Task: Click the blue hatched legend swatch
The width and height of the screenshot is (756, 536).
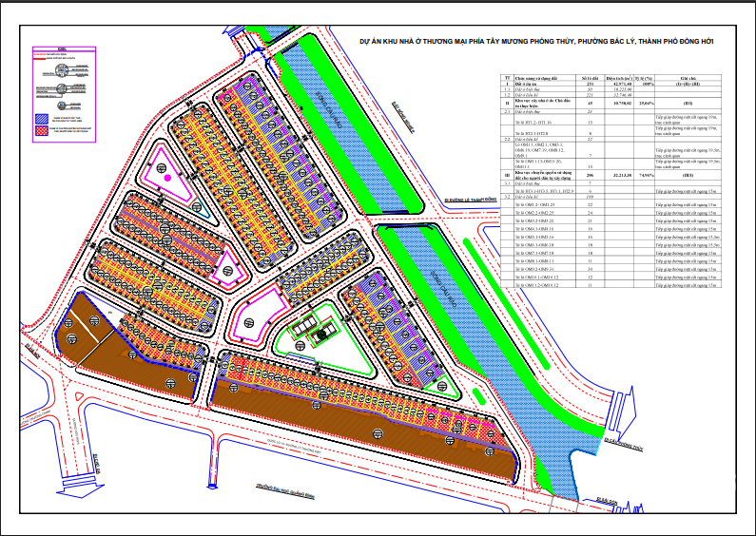Action: point(40,121)
